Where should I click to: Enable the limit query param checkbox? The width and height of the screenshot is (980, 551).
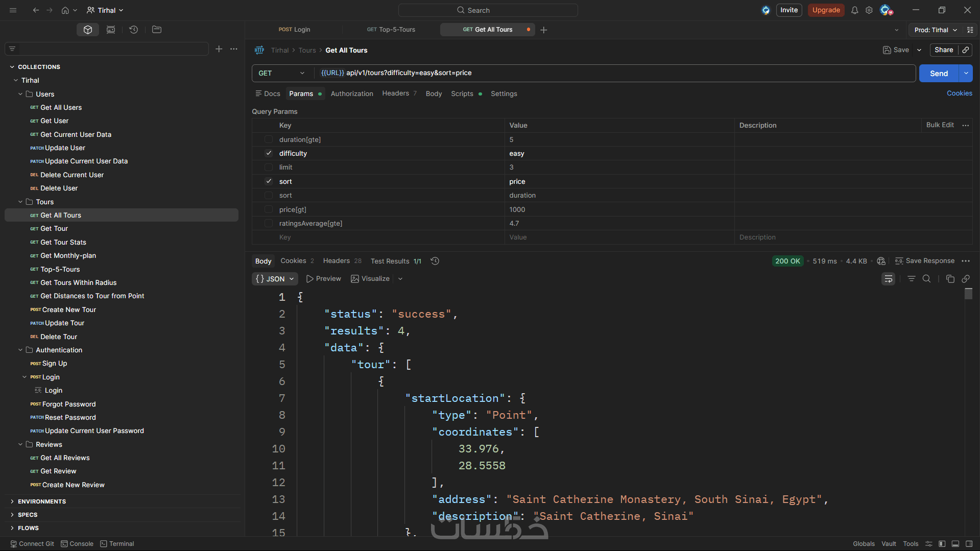pyautogui.click(x=269, y=167)
